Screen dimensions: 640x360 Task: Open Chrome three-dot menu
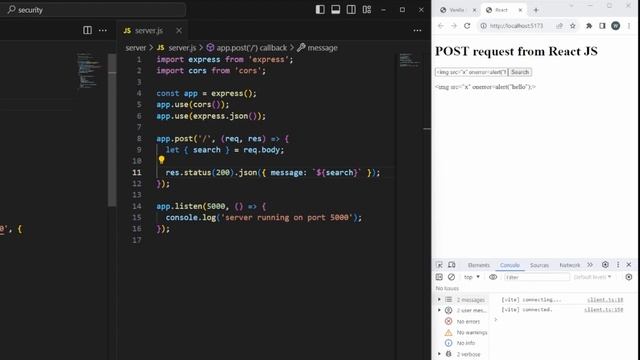click(629, 26)
